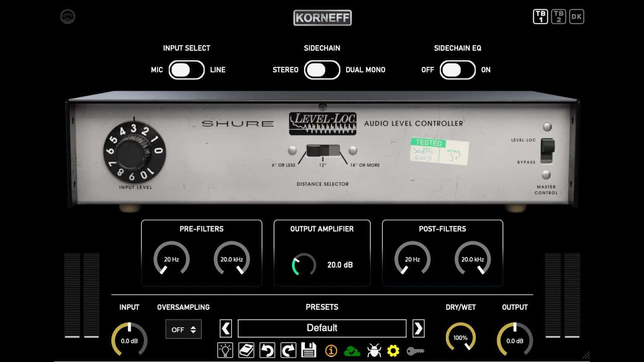
Task: Save preset with the floppy disk icon
Action: pos(309,350)
